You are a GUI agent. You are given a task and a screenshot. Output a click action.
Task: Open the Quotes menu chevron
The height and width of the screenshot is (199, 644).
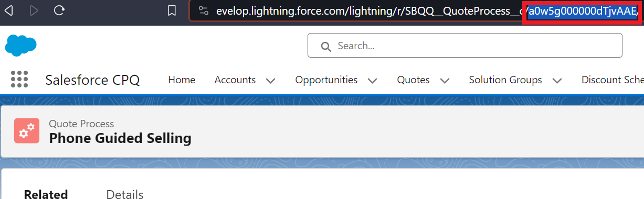tap(445, 81)
